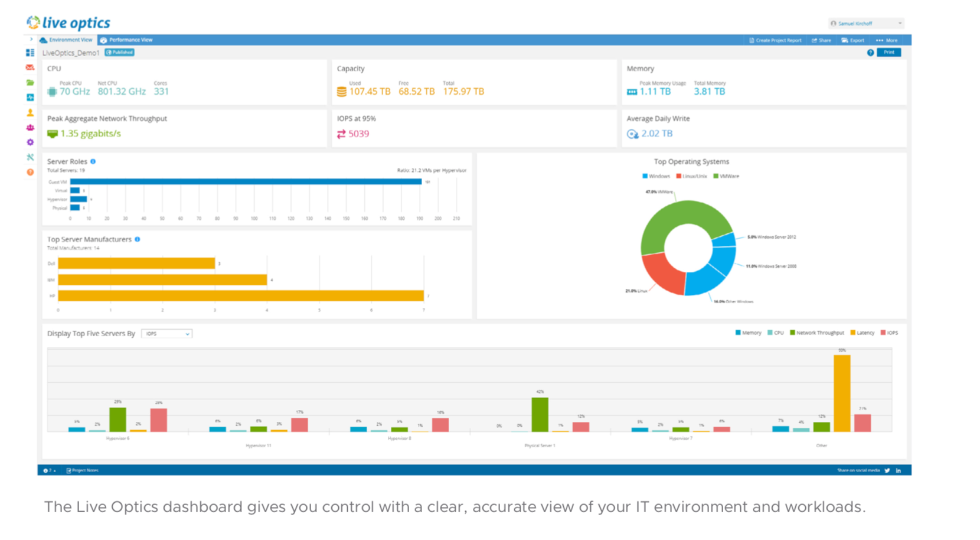980x540 pixels.
Task: Click the red mail icon in sidebar
Action: [x=30, y=67]
